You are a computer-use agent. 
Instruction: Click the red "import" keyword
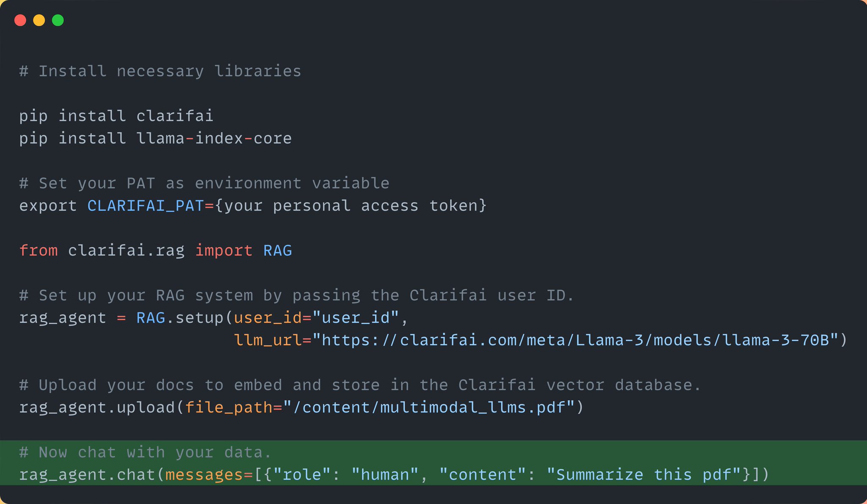coord(224,251)
